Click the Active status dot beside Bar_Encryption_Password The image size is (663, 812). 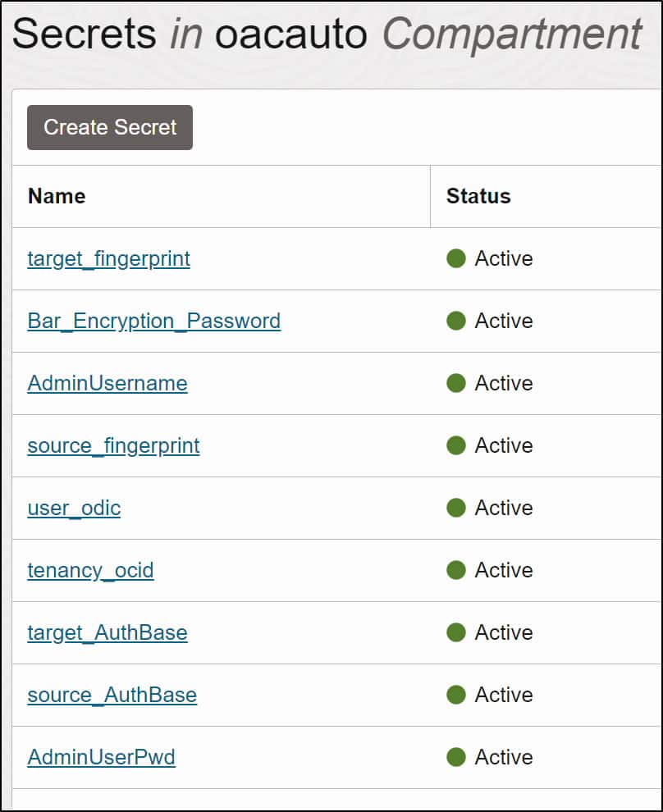[x=456, y=321]
